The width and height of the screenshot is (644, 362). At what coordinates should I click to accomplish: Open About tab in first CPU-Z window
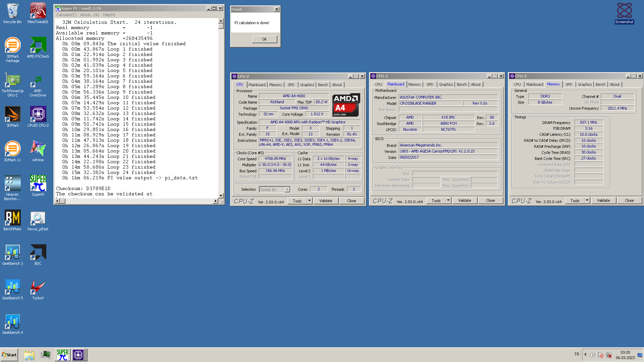(x=337, y=85)
